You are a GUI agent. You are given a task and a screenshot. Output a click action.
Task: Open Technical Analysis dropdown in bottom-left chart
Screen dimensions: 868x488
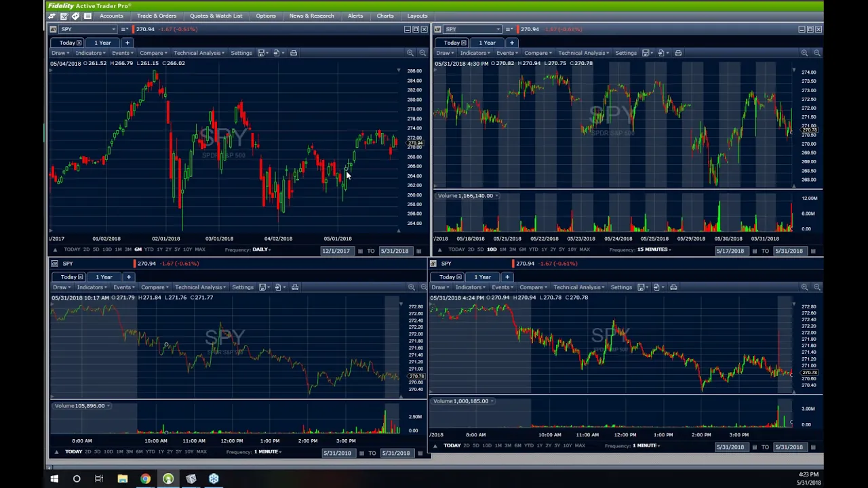200,287
